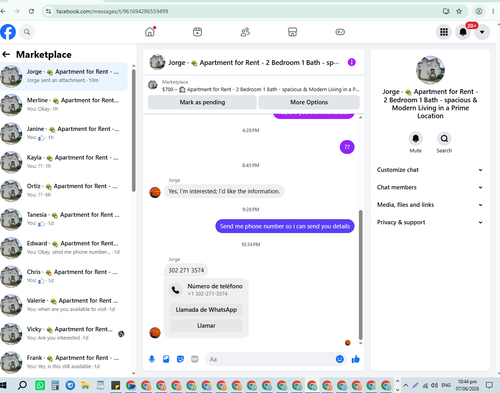Go back using the Marketplace arrow
This screenshot has height=393, width=500.
coord(6,54)
